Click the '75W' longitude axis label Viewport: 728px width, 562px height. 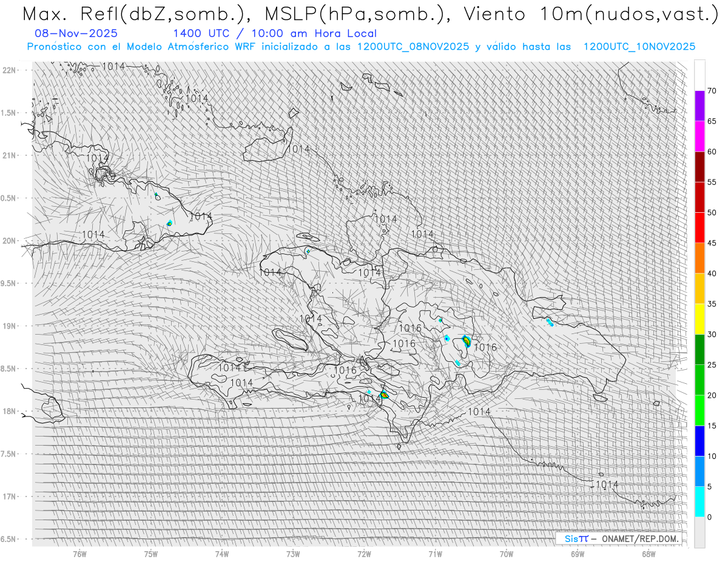(151, 554)
